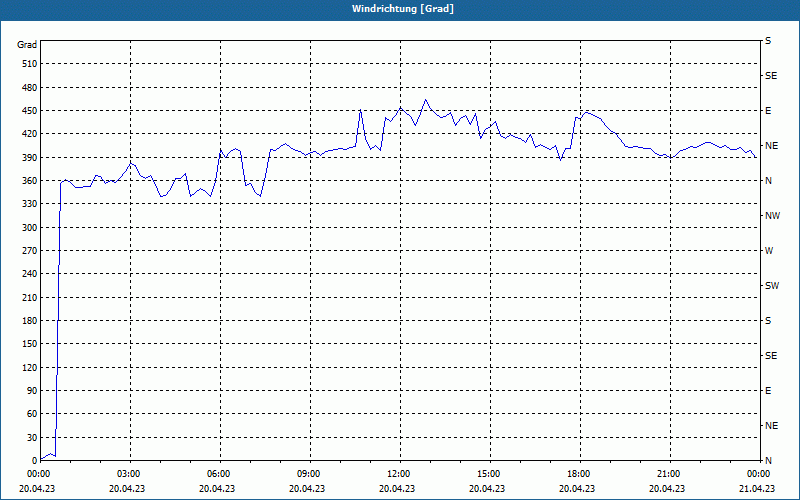Select the W compass label
The image size is (800, 500).
(x=769, y=251)
